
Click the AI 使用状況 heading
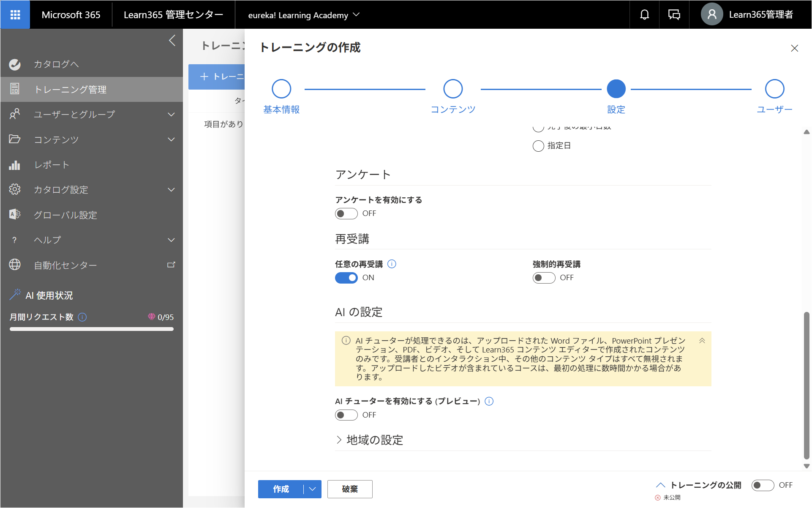[49, 295]
